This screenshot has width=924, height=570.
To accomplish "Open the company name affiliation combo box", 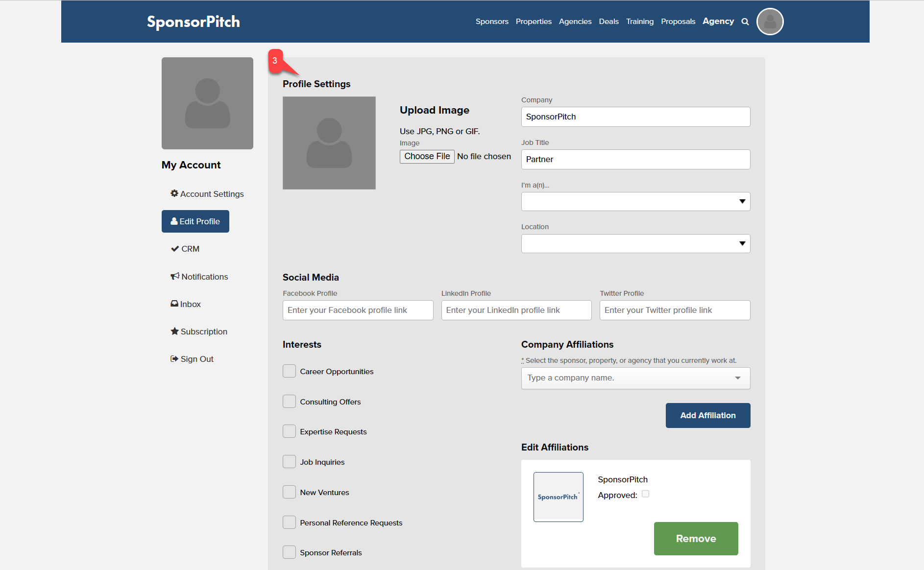I will [x=635, y=378].
